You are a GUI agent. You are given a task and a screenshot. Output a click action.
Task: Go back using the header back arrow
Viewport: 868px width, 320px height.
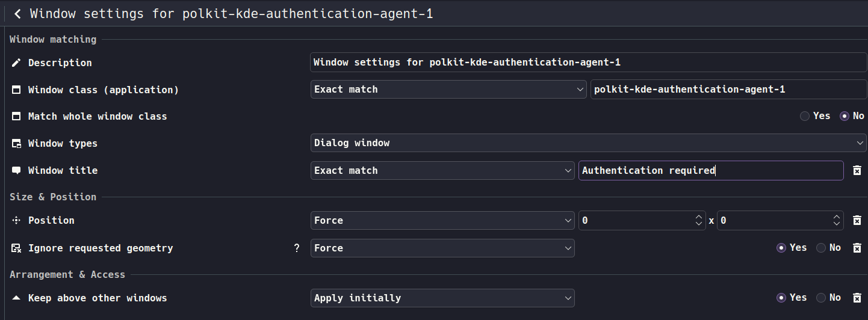17,14
